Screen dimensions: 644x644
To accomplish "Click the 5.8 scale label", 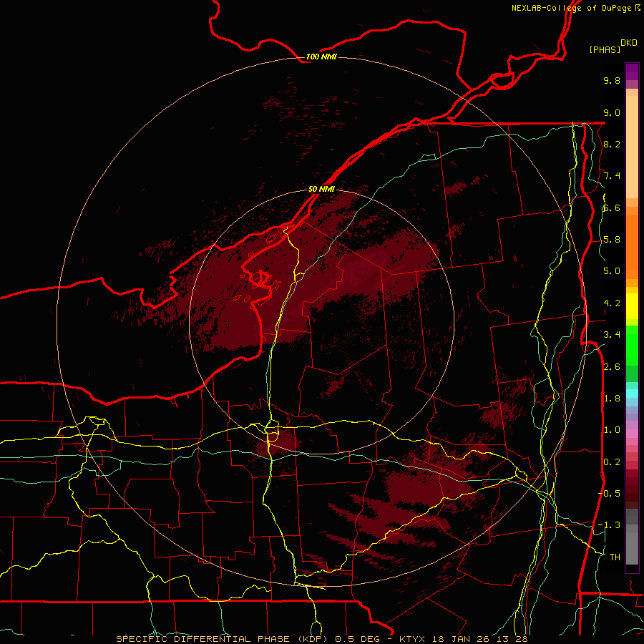I will tap(612, 240).
